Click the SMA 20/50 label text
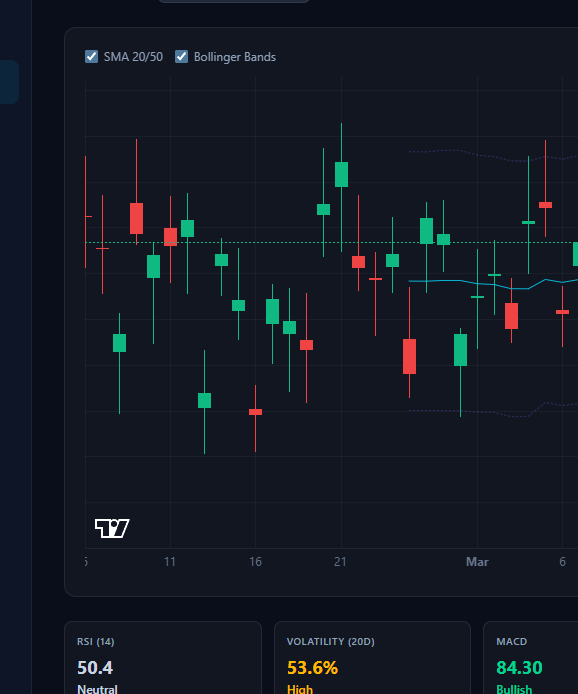This screenshot has width=578, height=694. [133, 57]
